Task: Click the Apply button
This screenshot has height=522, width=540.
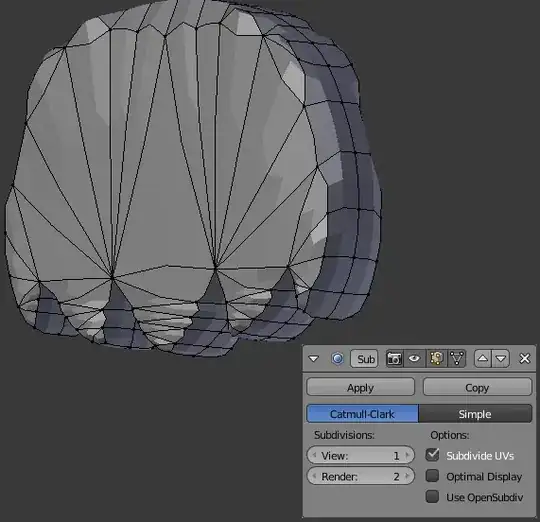Action: coord(361,388)
